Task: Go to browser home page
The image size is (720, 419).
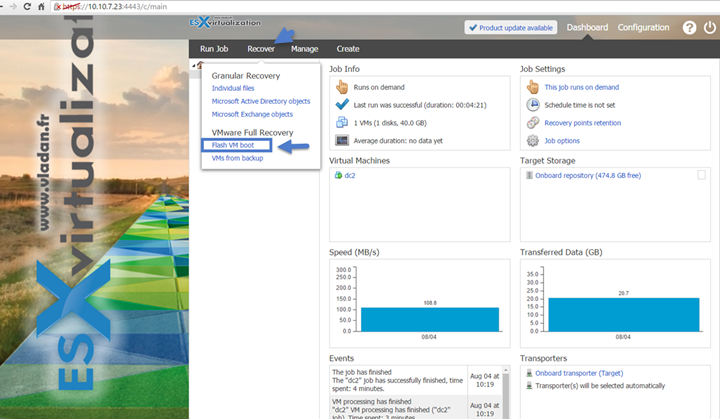Action: pyautogui.click(x=41, y=6)
